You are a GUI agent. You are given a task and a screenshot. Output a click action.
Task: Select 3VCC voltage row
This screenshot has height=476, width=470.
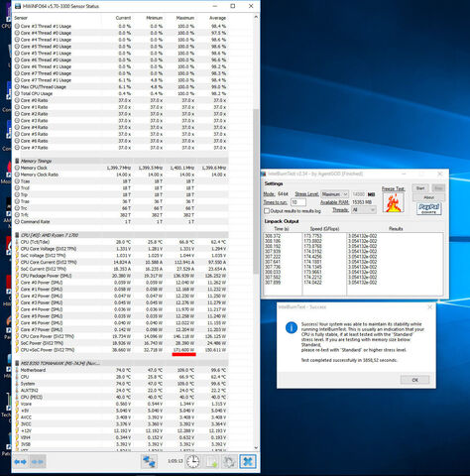pos(121,423)
